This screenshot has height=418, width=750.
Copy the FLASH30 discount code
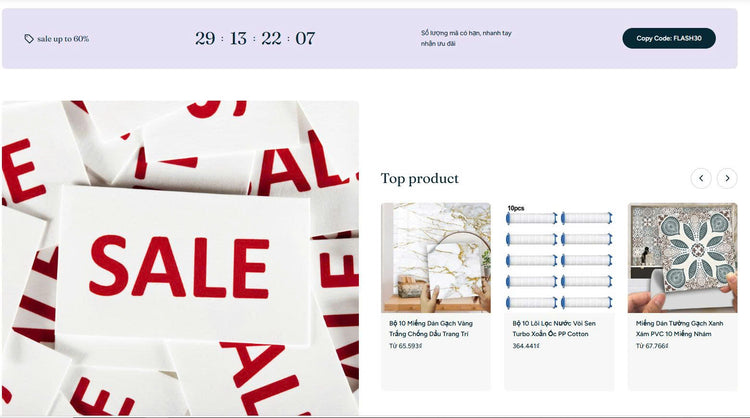(669, 38)
